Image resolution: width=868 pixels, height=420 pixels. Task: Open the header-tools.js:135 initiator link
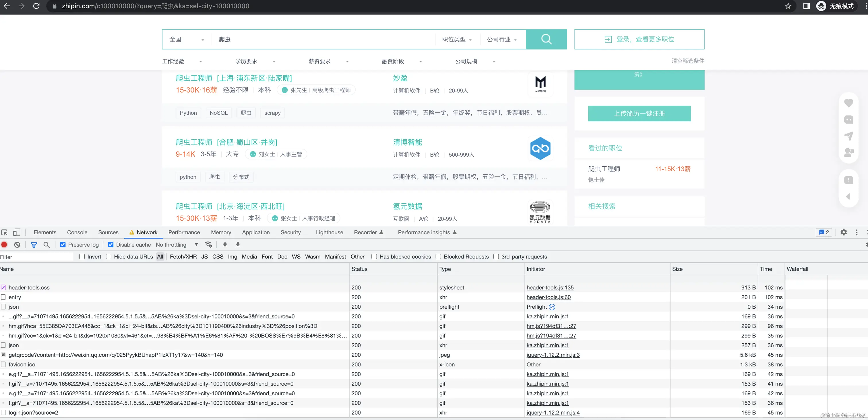[550, 288]
